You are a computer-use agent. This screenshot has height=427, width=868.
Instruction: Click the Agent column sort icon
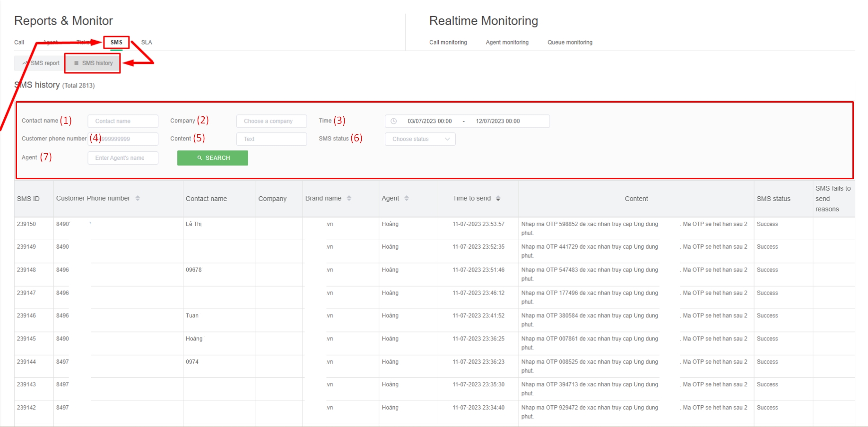click(407, 198)
